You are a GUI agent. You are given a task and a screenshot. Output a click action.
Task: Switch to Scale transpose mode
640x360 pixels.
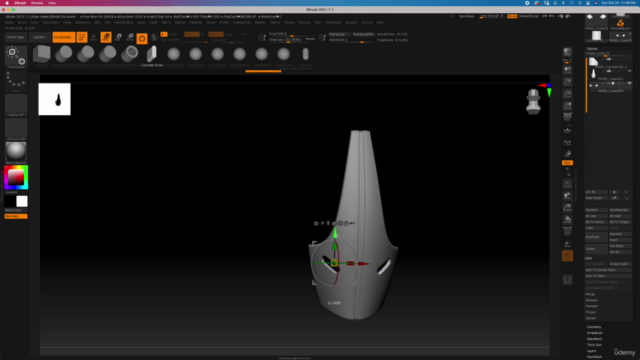coord(118,37)
